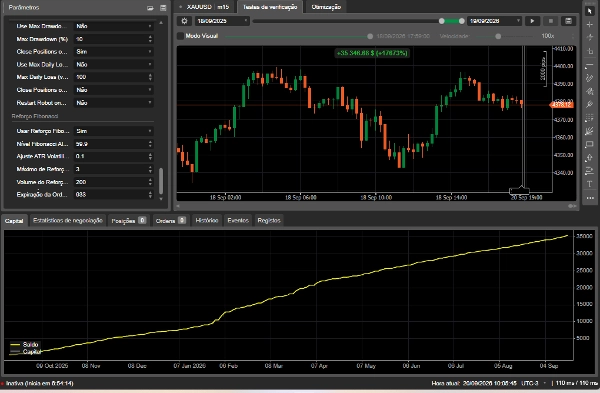Select the pitchfork drawing tool

click(590, 91)
